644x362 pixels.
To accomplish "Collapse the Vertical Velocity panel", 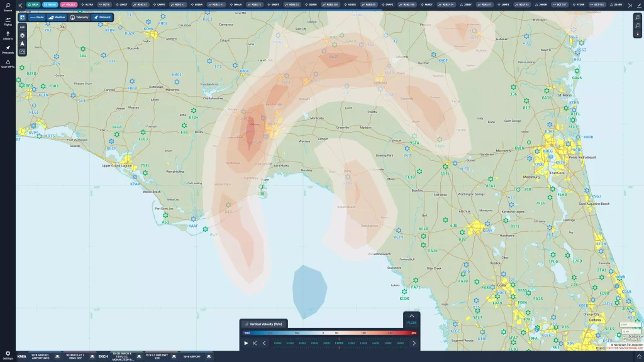I will pyautogui.click(x=411, y=316).
